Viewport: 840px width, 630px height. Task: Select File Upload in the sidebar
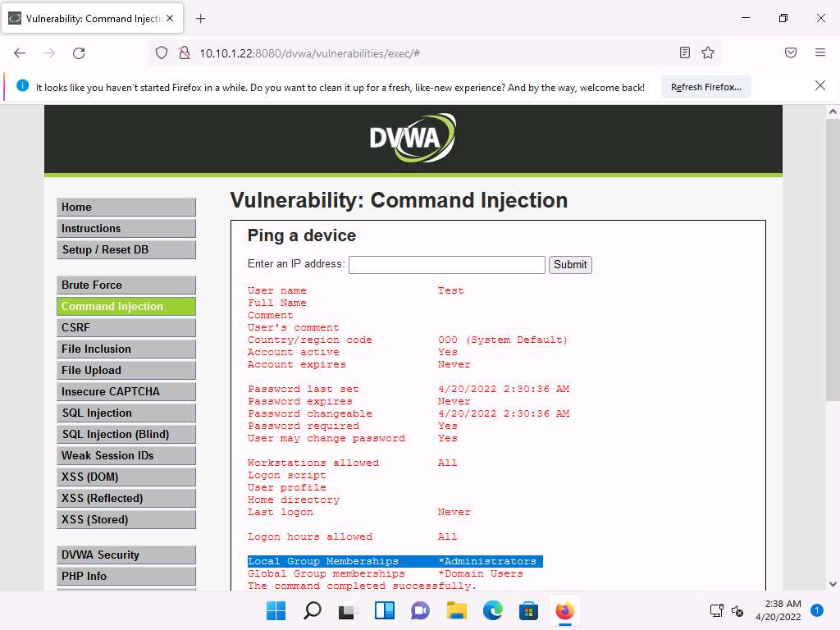[x=126, y=371]
